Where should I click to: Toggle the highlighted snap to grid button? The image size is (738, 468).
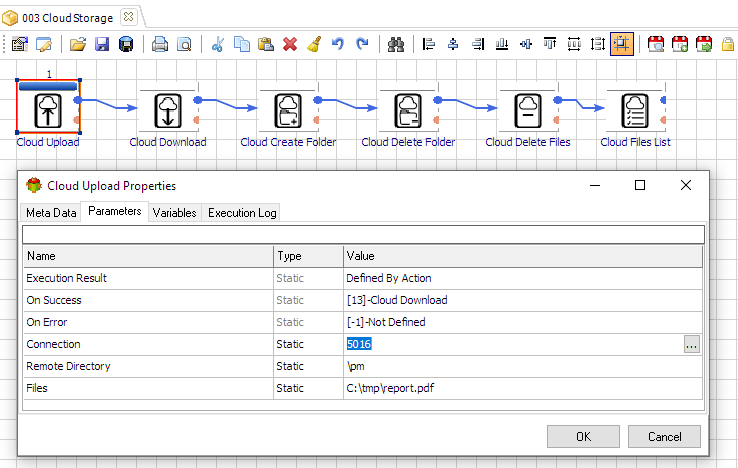click(x=622, y=44)
